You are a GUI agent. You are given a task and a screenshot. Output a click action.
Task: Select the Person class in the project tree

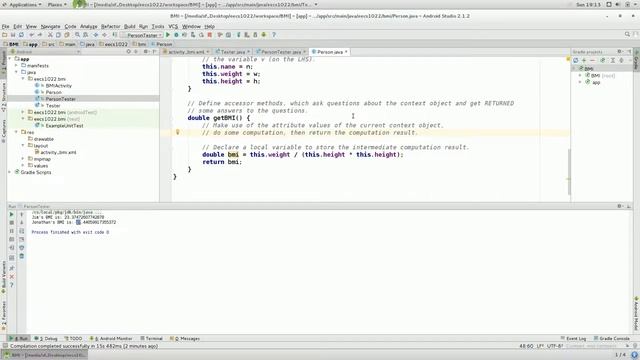click(x=53, y=92)
